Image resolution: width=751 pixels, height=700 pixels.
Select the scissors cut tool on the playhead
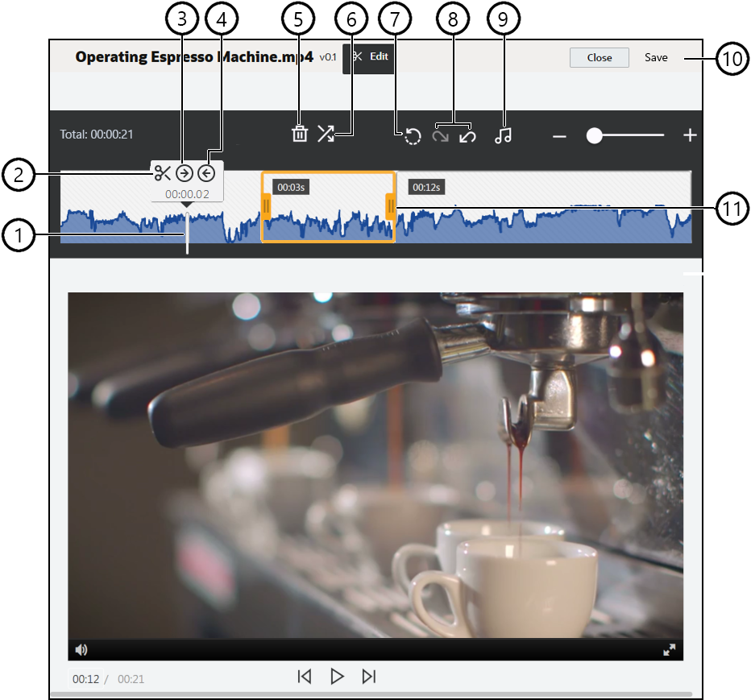coord(164,171)
